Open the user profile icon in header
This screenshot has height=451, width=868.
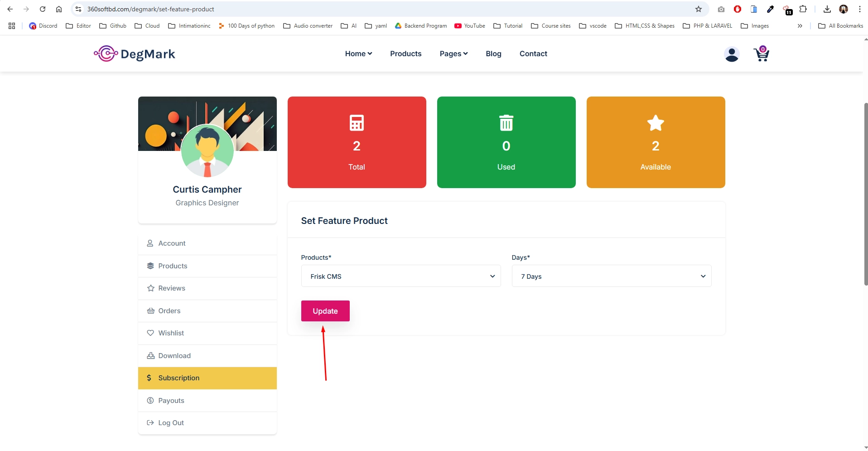click(x=732, y=54)
